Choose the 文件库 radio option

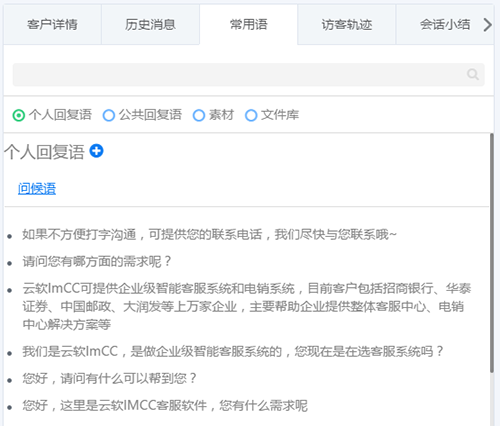251,115
